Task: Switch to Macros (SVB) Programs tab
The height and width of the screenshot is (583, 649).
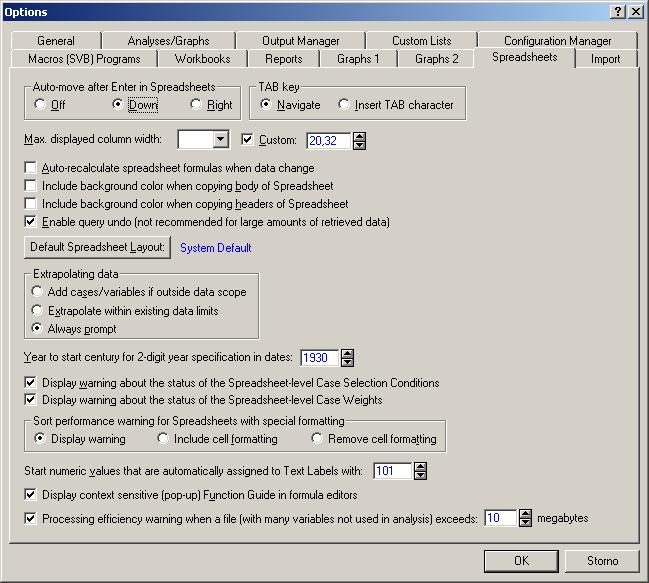Action: click(x=84, y=59)
